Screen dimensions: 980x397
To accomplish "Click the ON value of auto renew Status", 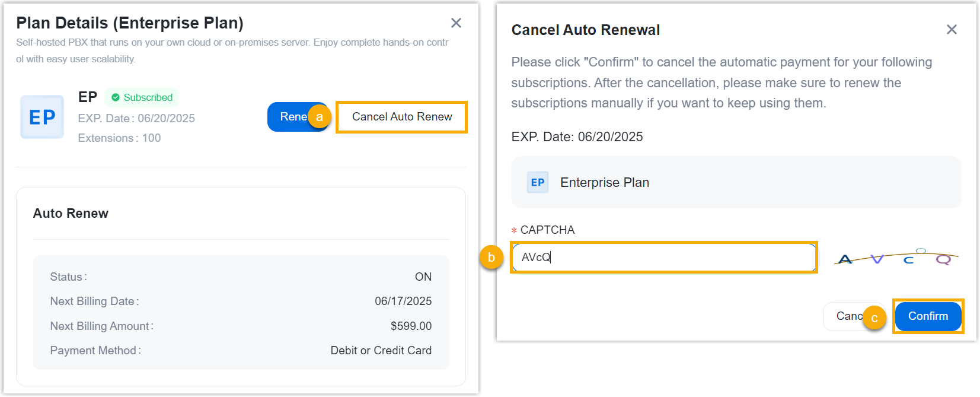I will (423, 277).
